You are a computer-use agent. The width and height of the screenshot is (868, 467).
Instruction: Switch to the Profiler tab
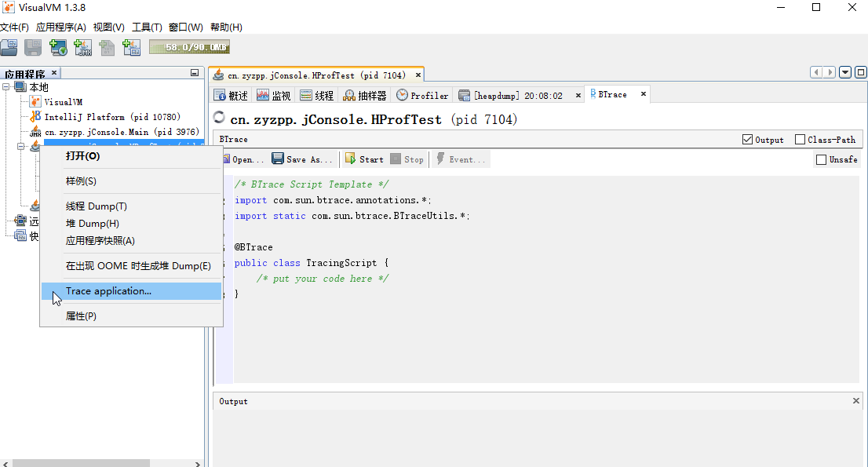tap(422, 94)
